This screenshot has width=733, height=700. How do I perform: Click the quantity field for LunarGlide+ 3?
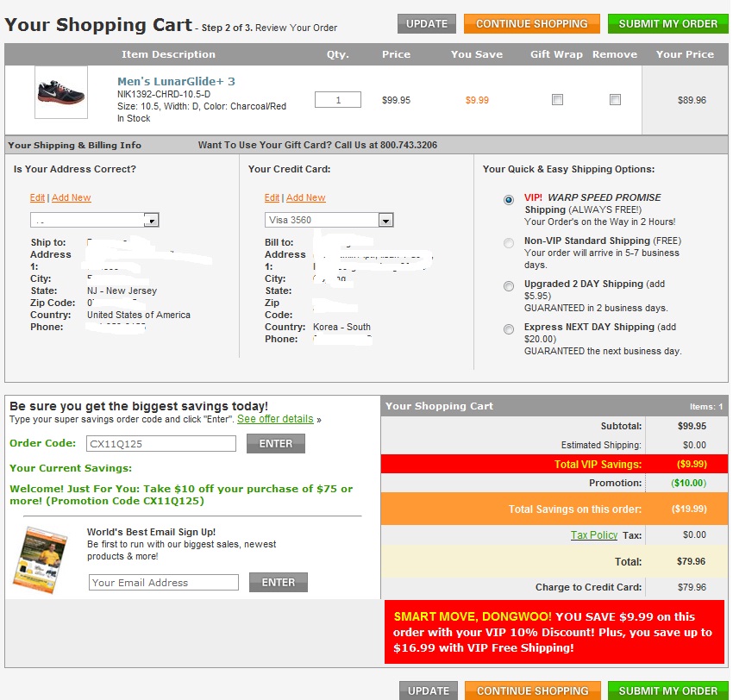click(x=337, y=100)
